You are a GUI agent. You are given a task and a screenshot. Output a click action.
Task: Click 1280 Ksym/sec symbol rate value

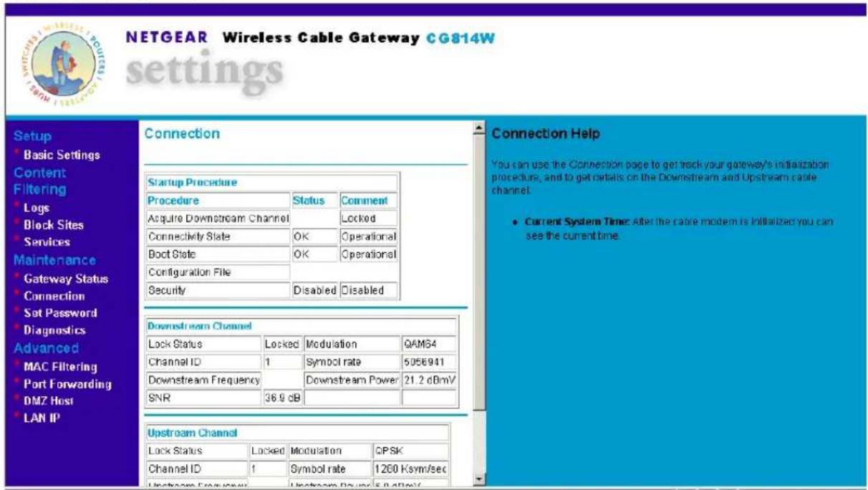(411, 469)
